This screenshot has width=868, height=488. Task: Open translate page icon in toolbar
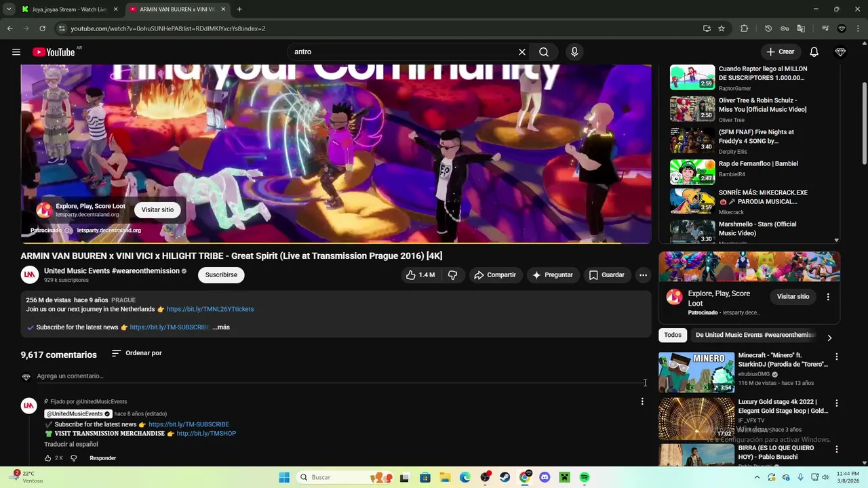[801, 28]
